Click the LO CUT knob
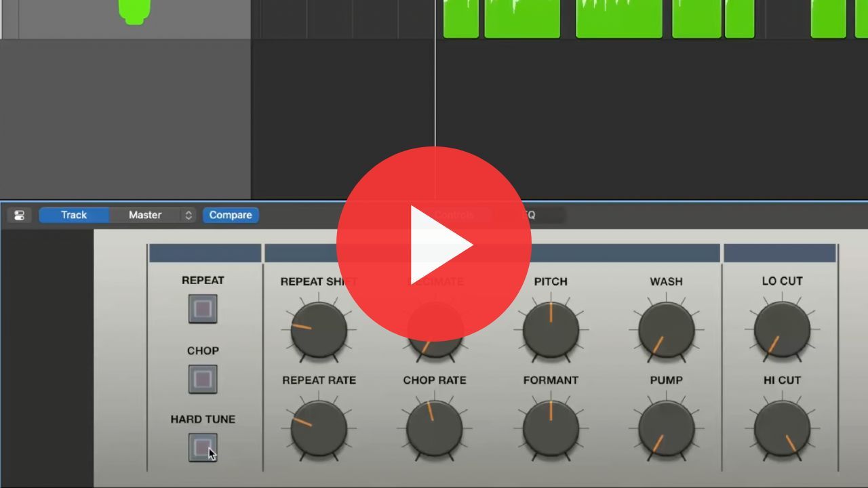 coord(782,330)
